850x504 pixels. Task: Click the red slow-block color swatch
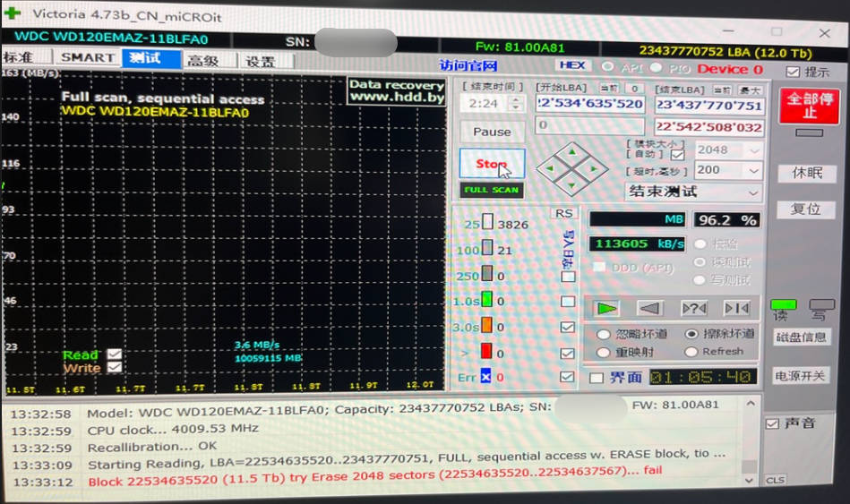click(486, 351)
